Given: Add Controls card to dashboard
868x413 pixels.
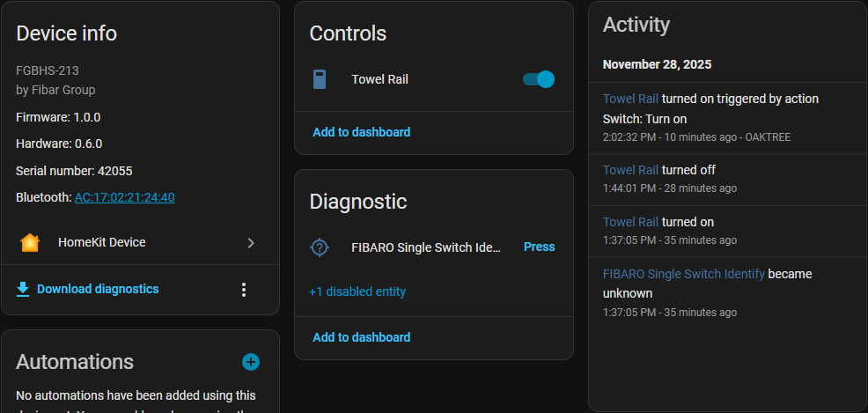Looking at the screenshot, I should click(361, 132).
